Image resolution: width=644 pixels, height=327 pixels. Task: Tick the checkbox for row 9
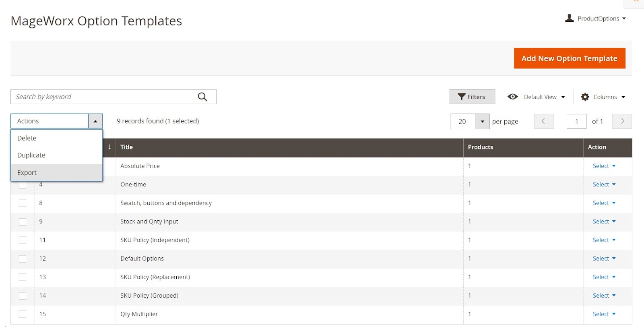23,222
